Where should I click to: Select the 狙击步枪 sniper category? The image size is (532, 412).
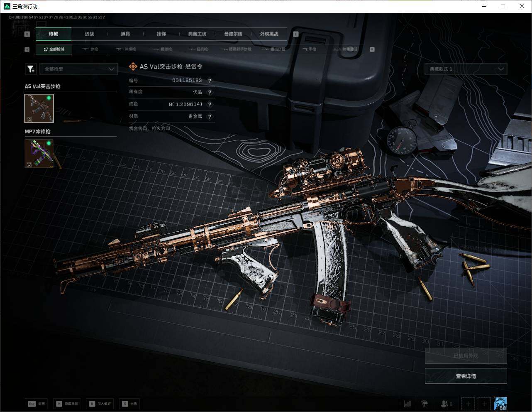273,49
